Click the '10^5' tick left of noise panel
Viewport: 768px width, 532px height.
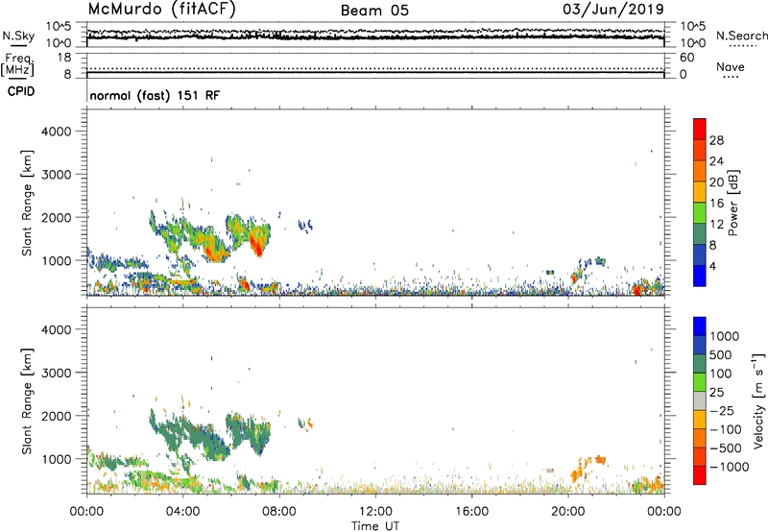pos(59,27)
